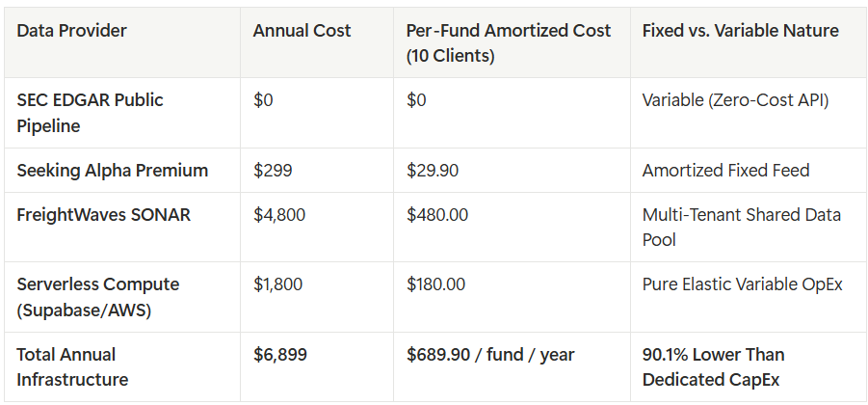Select the Seeking Alpha Premium row label
Image resolution: width=868 pixels, height=405 pixels.
click(113, 170)
